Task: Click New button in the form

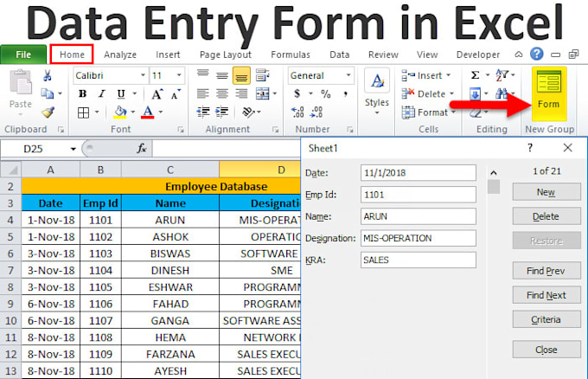Action: coord(546,192)
